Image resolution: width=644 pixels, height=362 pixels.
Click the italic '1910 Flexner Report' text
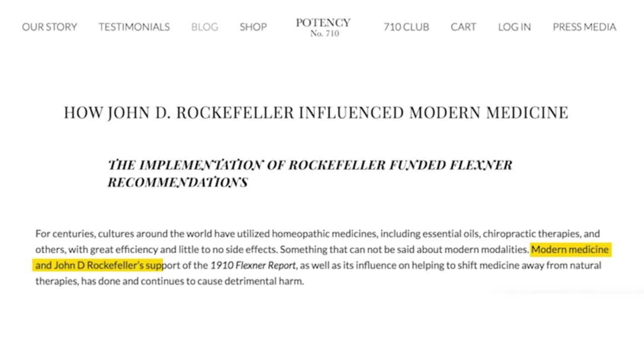(253, 265)
